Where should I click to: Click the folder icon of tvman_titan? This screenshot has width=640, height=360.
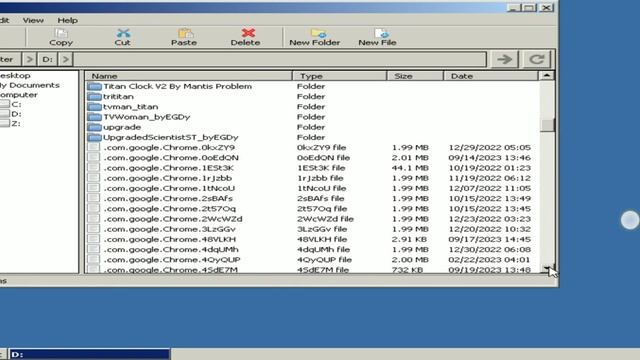[94, 107]
